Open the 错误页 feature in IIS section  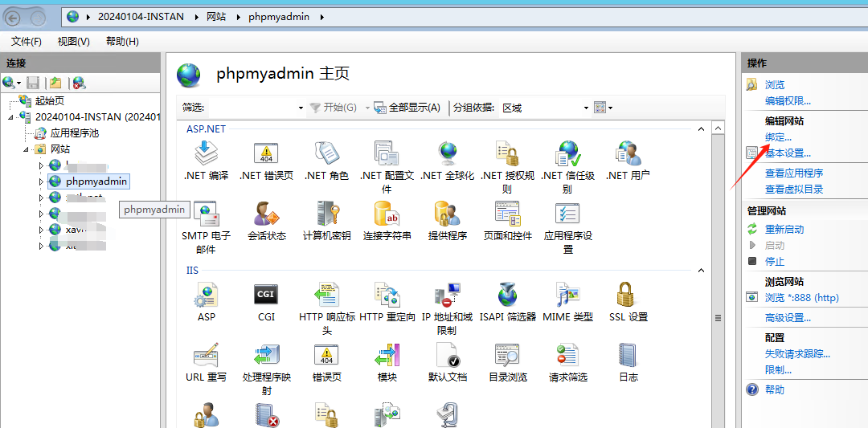(x=326, y=355)
